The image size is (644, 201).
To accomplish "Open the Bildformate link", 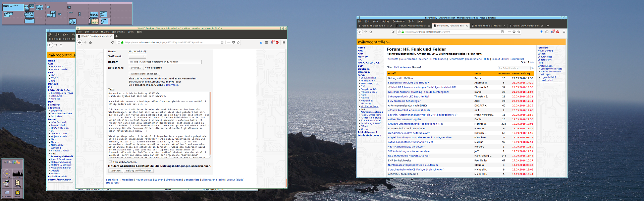I will [171, 85].
